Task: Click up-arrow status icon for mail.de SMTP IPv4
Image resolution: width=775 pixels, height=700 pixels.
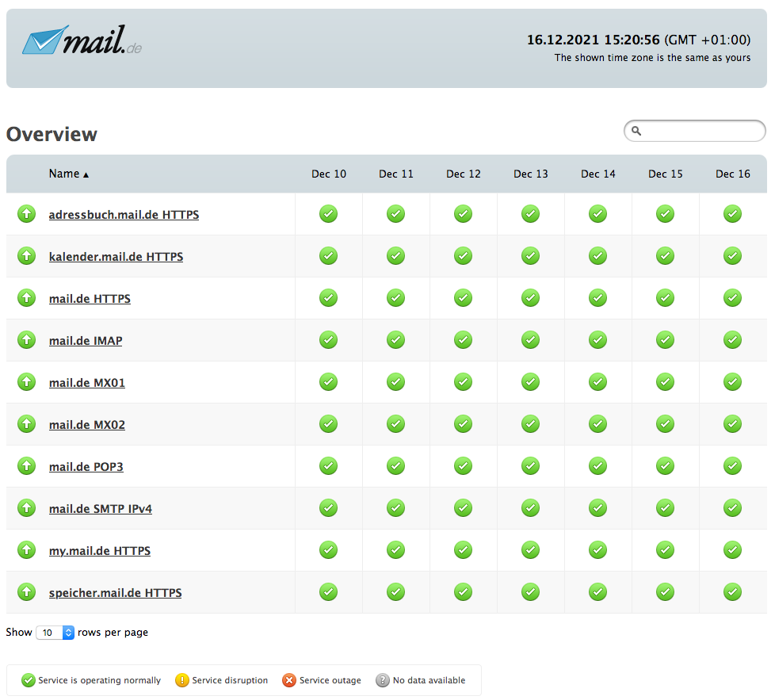Action: click(27, 508)
